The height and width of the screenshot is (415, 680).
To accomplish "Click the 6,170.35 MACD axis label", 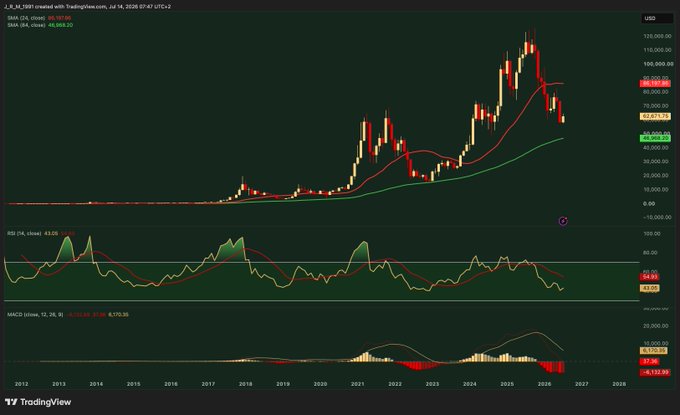I will (653, 350).
